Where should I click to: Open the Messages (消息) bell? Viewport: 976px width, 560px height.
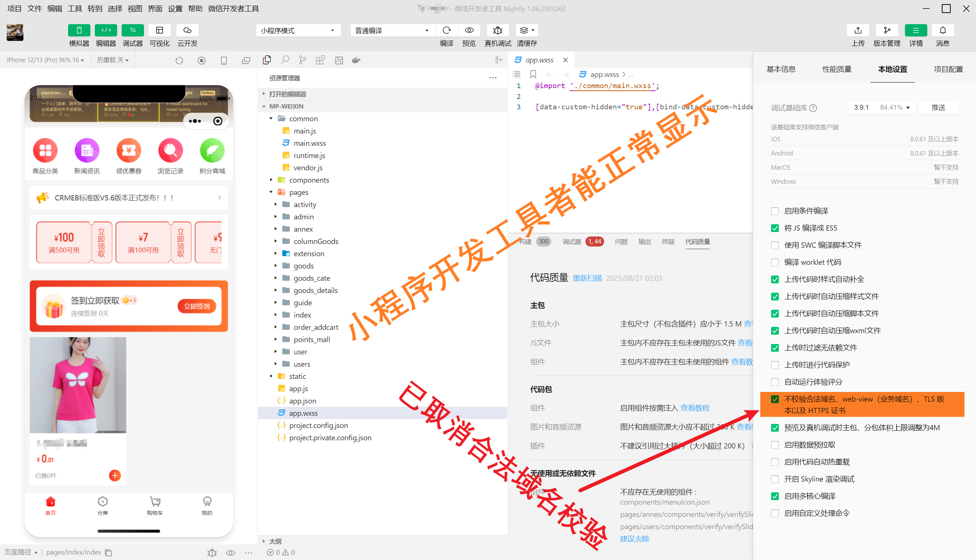(x=943, y=30)
